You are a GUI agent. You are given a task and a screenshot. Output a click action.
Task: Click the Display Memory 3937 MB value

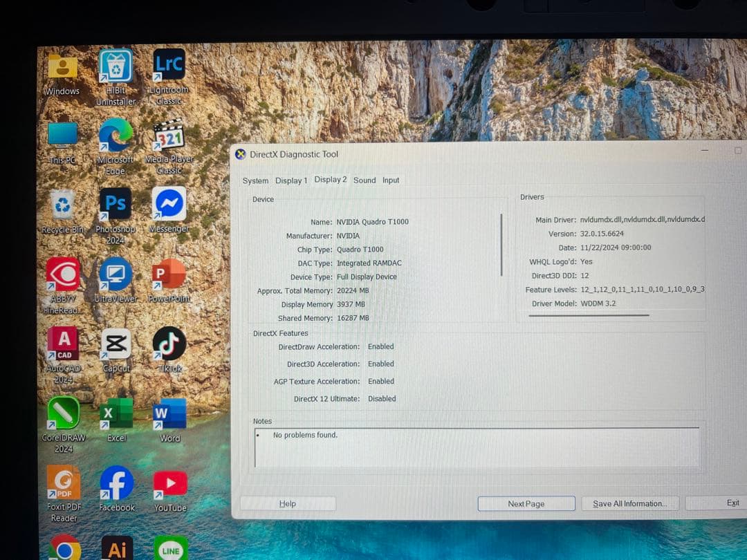351,304
